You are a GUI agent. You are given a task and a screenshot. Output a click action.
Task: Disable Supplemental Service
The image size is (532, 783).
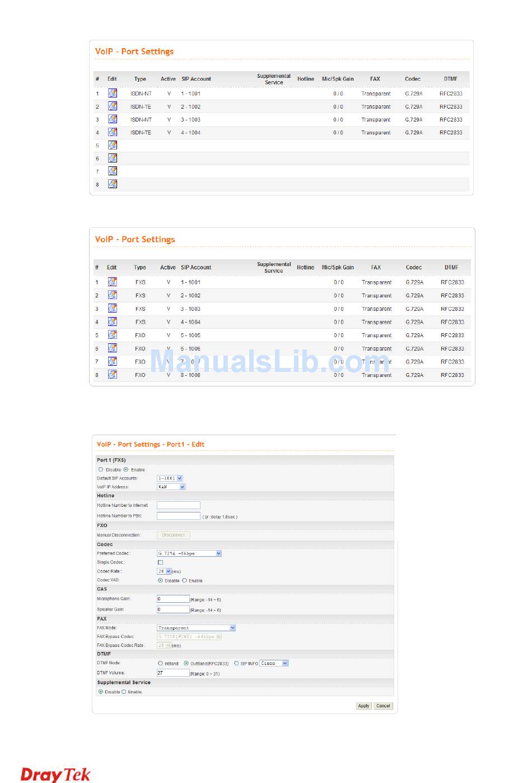101,692
